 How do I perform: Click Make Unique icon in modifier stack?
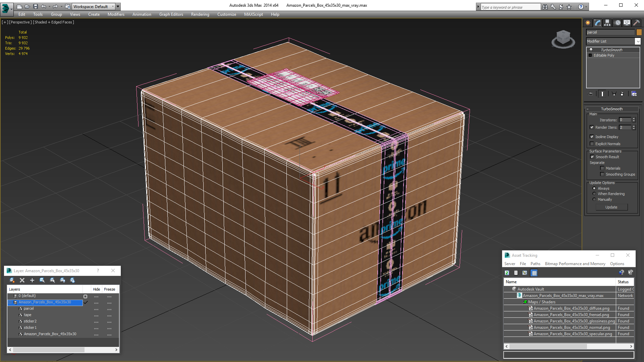614,94
